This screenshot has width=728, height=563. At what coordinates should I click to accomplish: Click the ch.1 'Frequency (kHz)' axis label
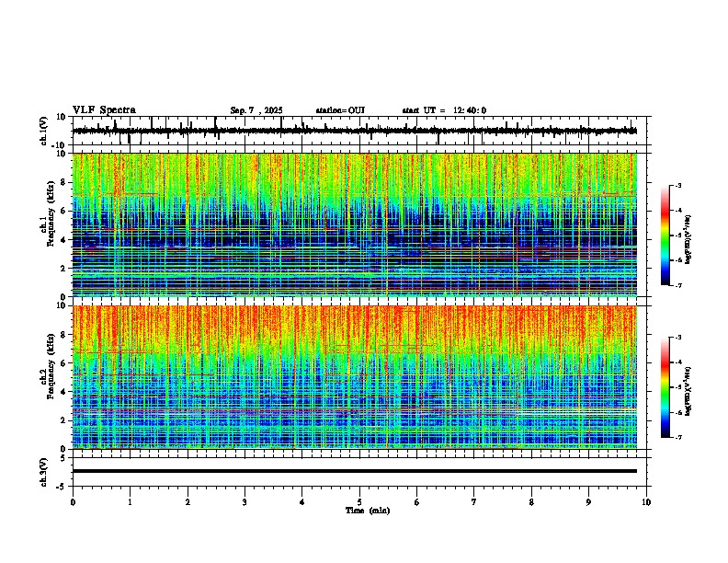(51, 213)
